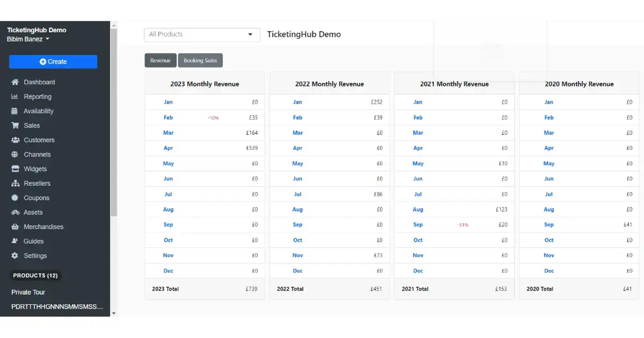644x338 pixels.
Task: Click the £252 value for Jan 2022
Action: 377,102
